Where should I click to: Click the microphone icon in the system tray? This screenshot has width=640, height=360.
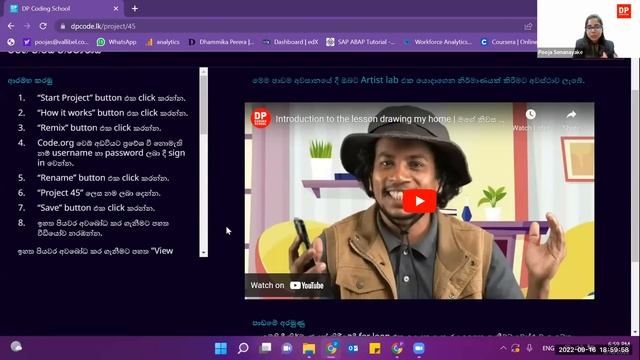tap(529, 348)
